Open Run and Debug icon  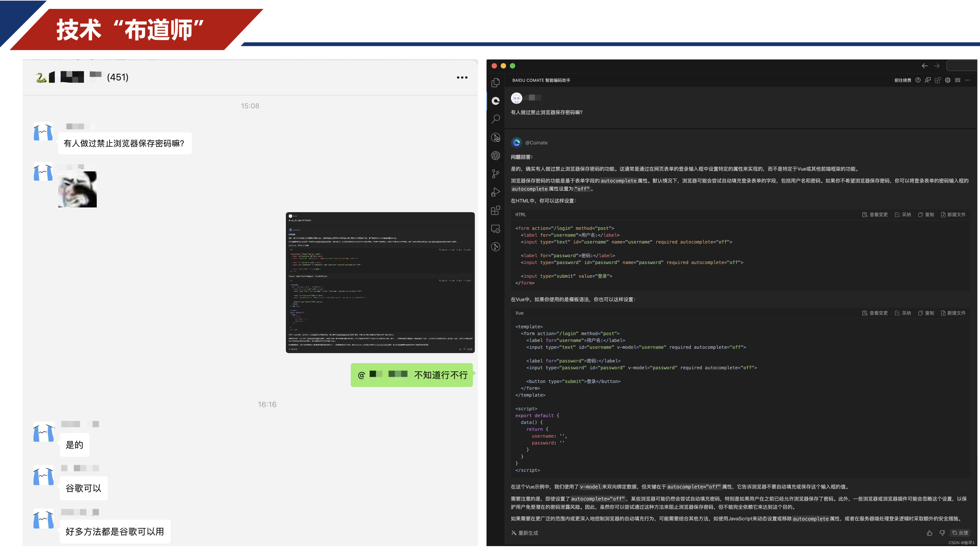pos(495,192)
